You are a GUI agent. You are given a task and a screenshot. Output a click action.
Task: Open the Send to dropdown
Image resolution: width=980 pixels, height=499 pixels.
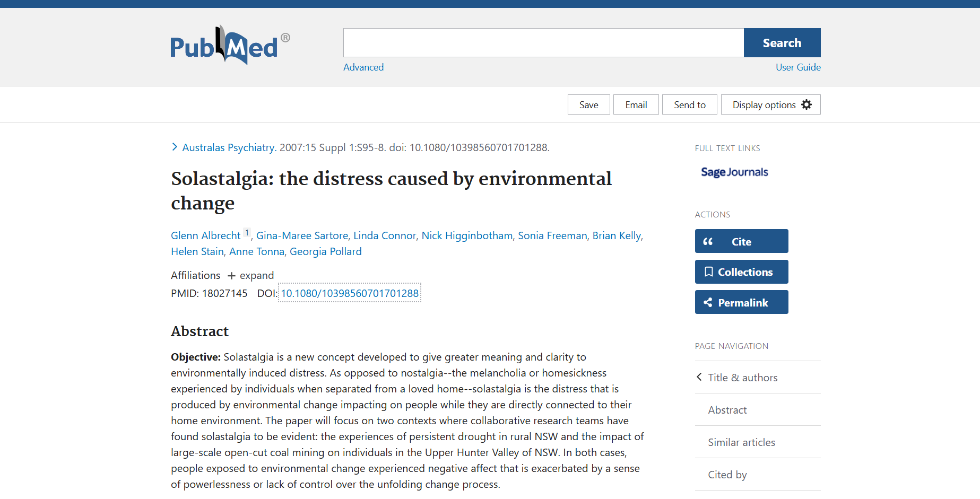coord(689,104)
